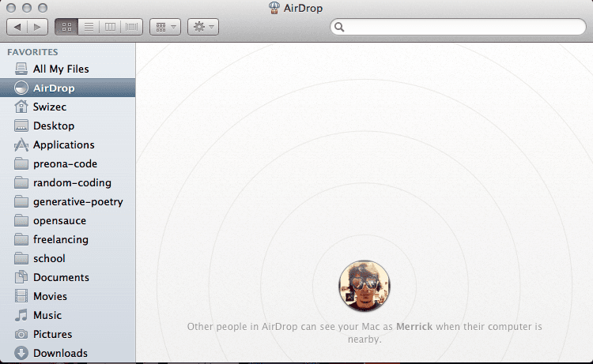Screen dimensions: 593x364
Task: Click the preona-code folder icon
Action: coord(21,163)
